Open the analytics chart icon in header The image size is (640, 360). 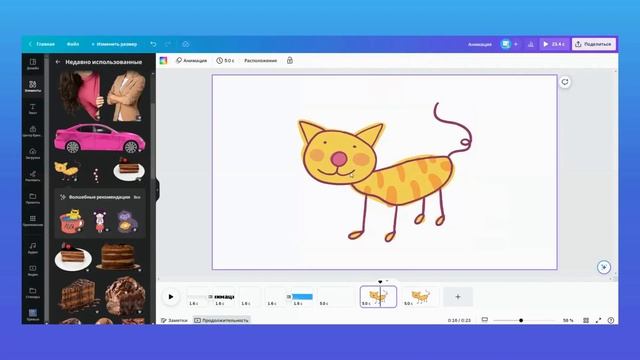click(531, 44)
